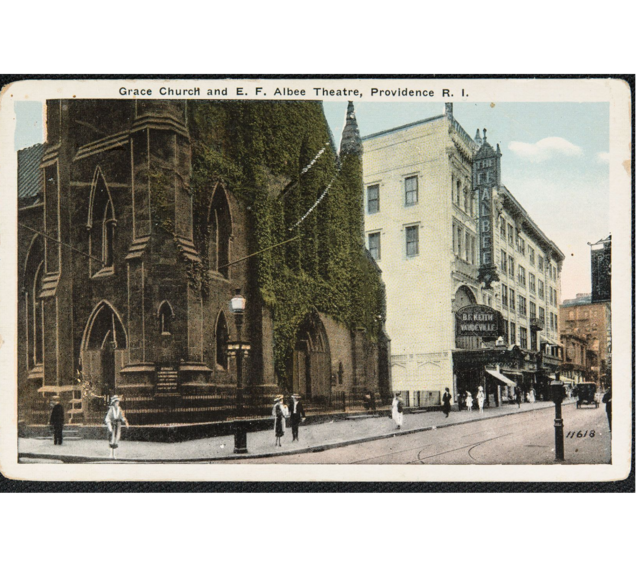Click the postcard caption title text
The height and width of the screenshot is (572, 640).
click(x=293, y=91)
